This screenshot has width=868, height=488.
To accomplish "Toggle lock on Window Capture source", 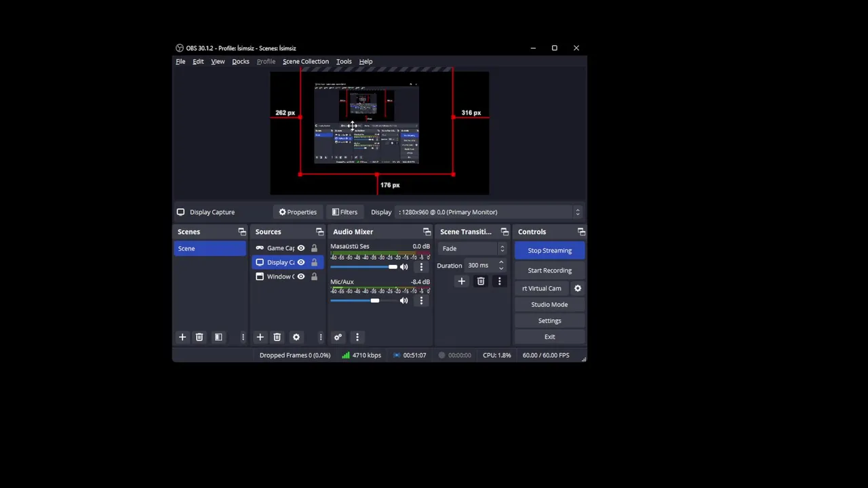I will point(314,277).
